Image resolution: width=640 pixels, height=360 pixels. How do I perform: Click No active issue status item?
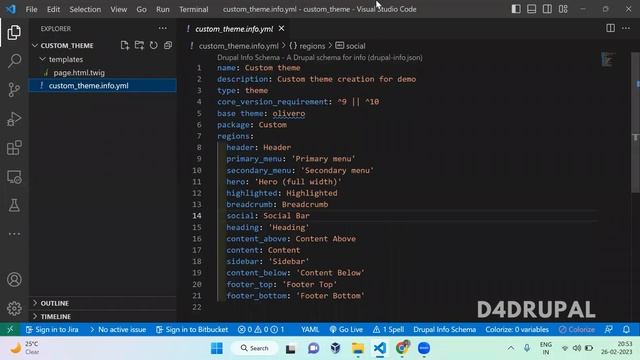click(x=117, y=329)
